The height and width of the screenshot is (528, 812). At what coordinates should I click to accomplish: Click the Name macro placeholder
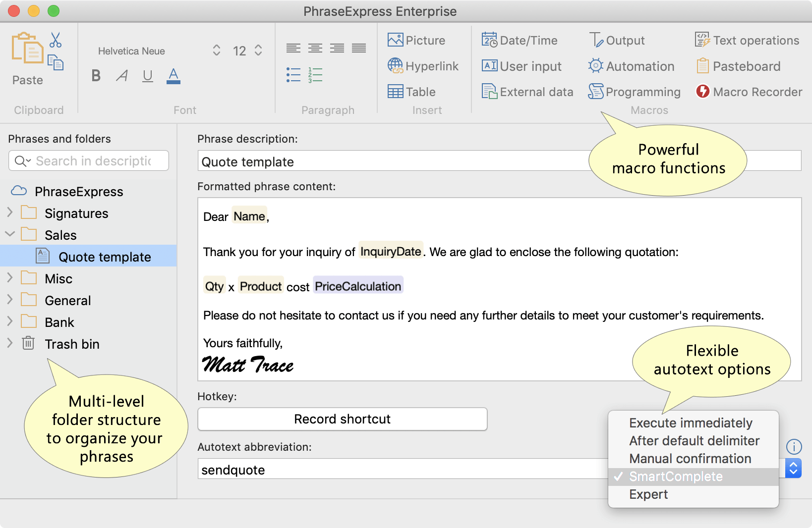coord(249,216)
